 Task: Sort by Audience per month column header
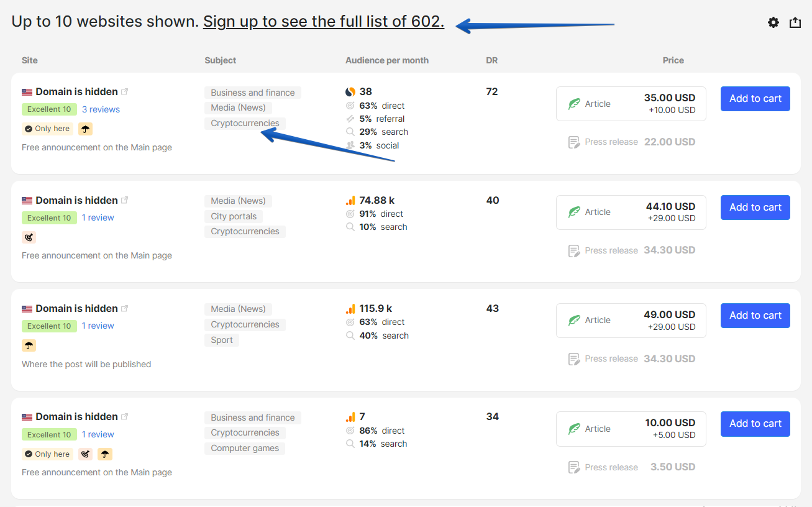pos(386,60)
